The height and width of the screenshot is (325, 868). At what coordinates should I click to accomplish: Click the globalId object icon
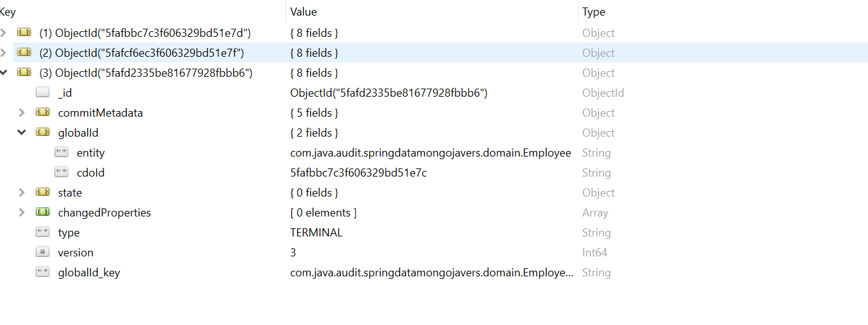click(x=42, y=133)
